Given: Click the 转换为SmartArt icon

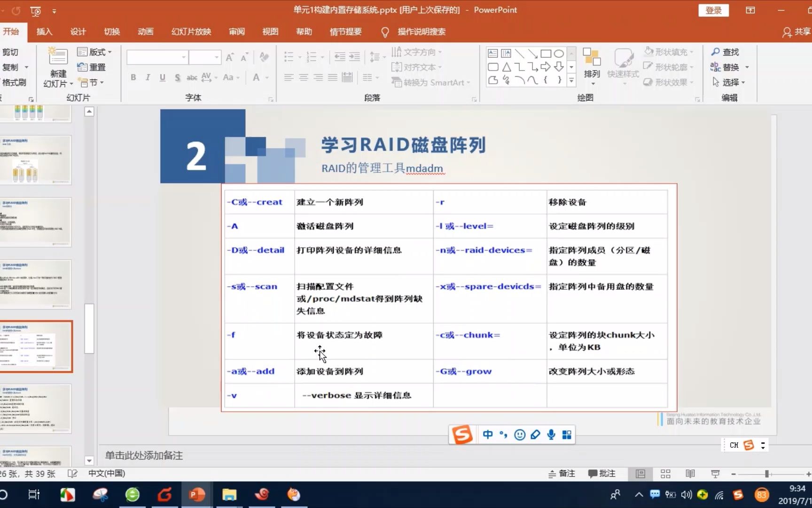Looking at the screenshot, I should click(x=397, y=82).
